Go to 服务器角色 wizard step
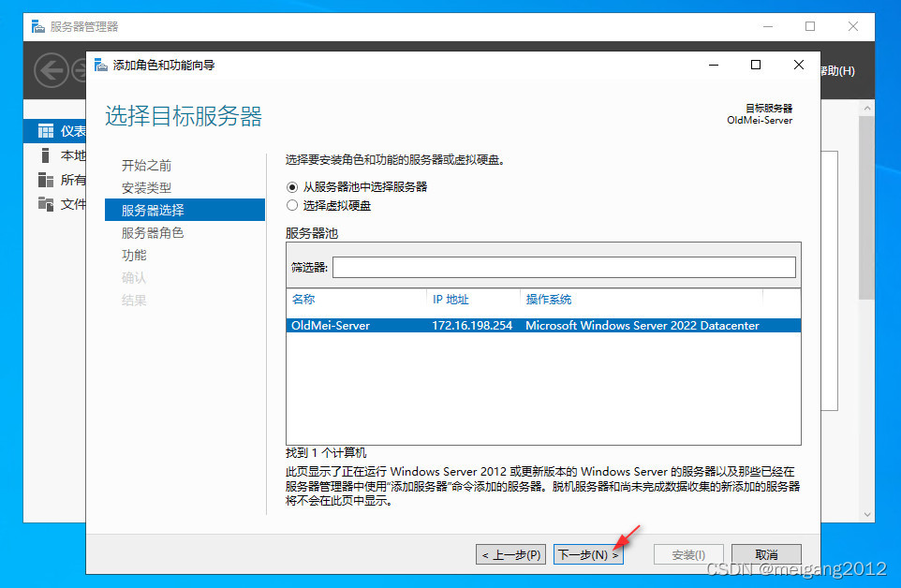 (x=153, y=232)
